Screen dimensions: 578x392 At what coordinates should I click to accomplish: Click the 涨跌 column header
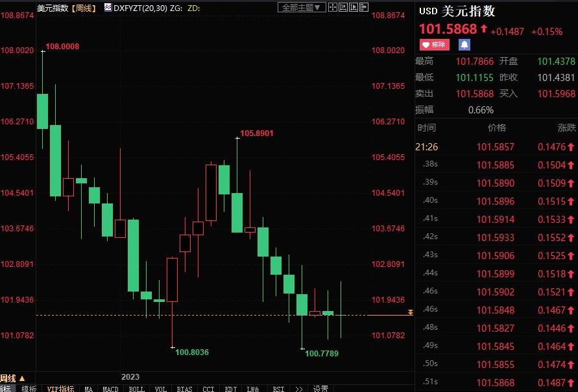567,128
